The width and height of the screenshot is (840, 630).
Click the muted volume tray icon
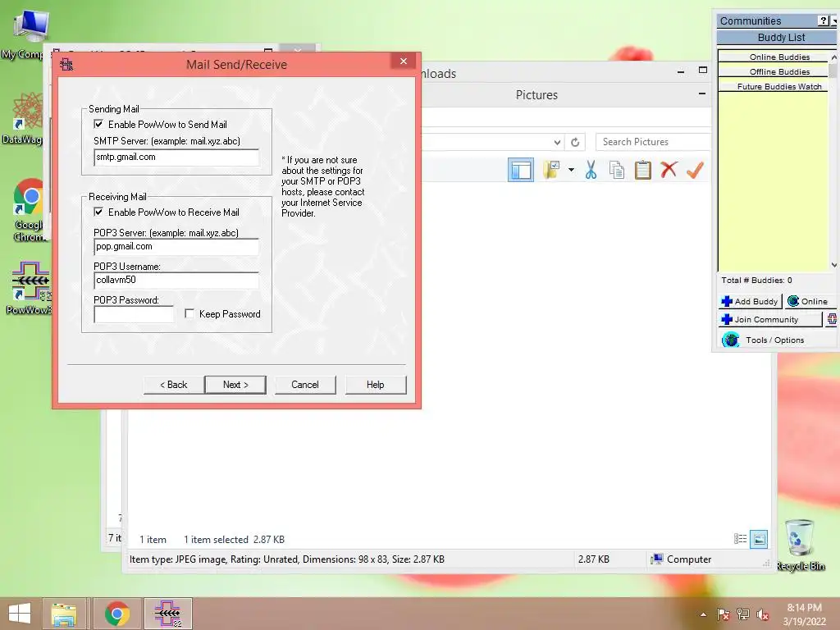click(x=763, y=614)
